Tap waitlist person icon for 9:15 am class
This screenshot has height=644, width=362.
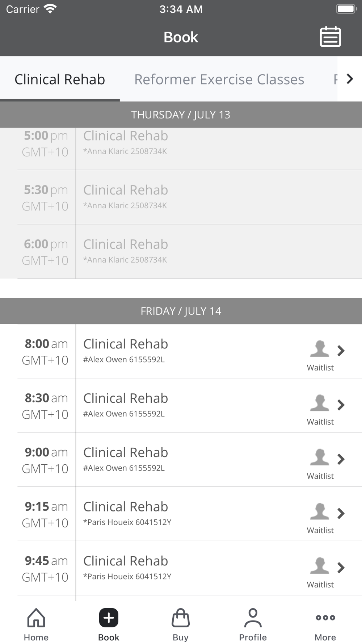[x=319, y=511]
